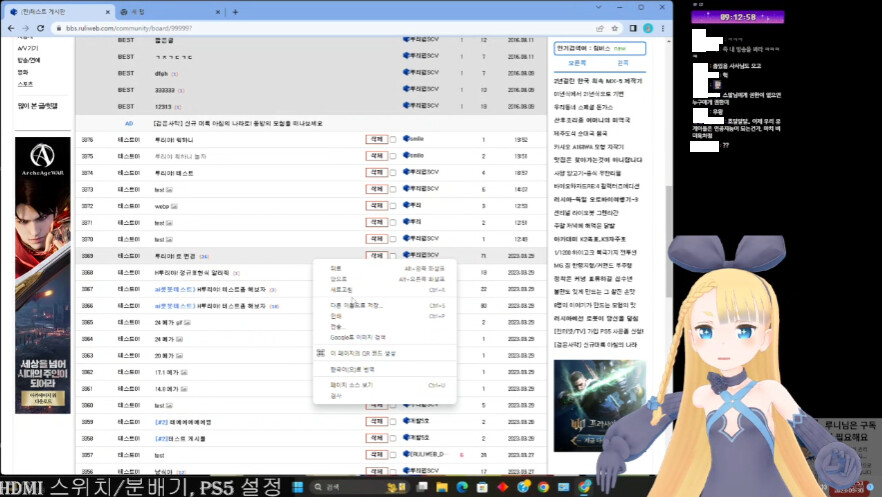Choose 새로고침 (Reload) in the context menu

tap(385, 290)
